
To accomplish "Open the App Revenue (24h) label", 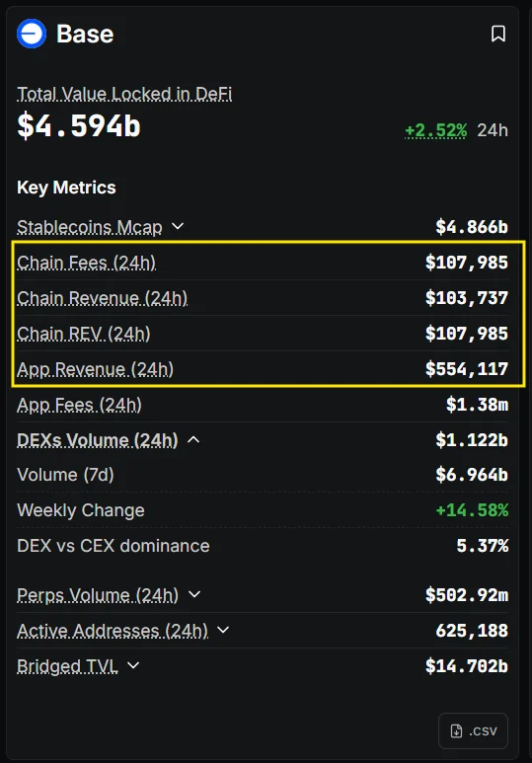I will pos(96,369).
